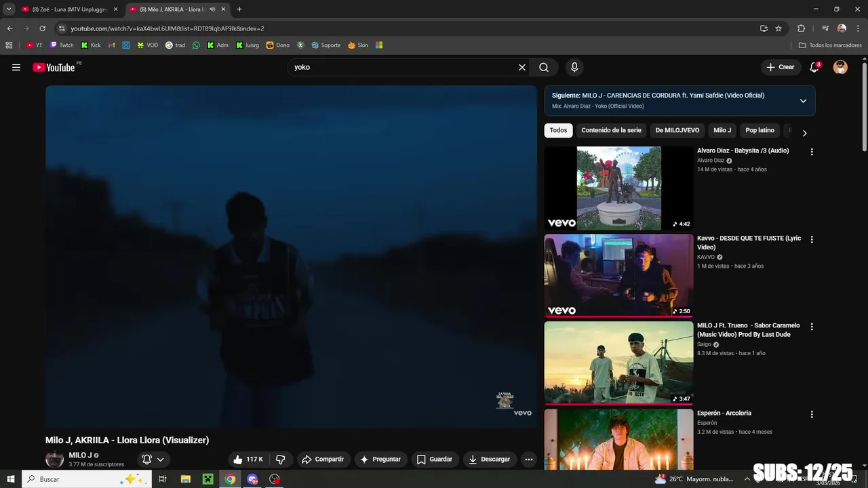Save the video with Guardar
868x488 pixels.
434,460
